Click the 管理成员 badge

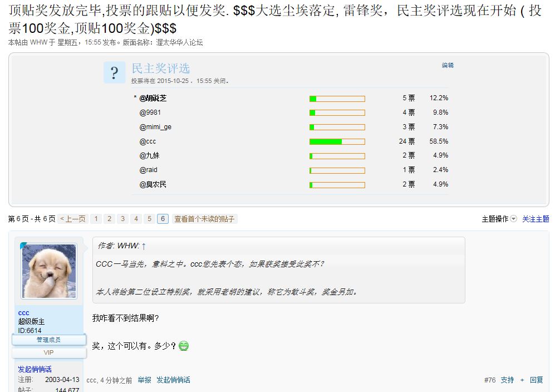click(48, 340)
